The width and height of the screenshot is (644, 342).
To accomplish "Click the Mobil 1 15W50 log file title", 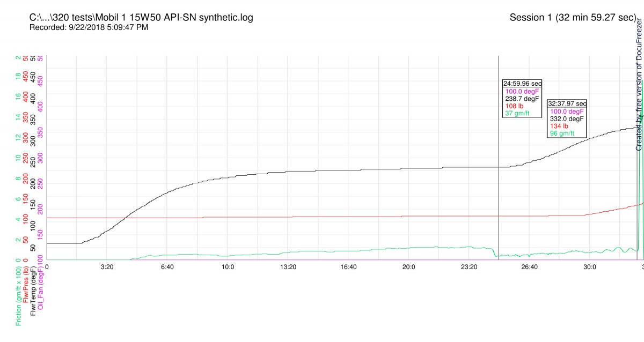I will point(141,18).
